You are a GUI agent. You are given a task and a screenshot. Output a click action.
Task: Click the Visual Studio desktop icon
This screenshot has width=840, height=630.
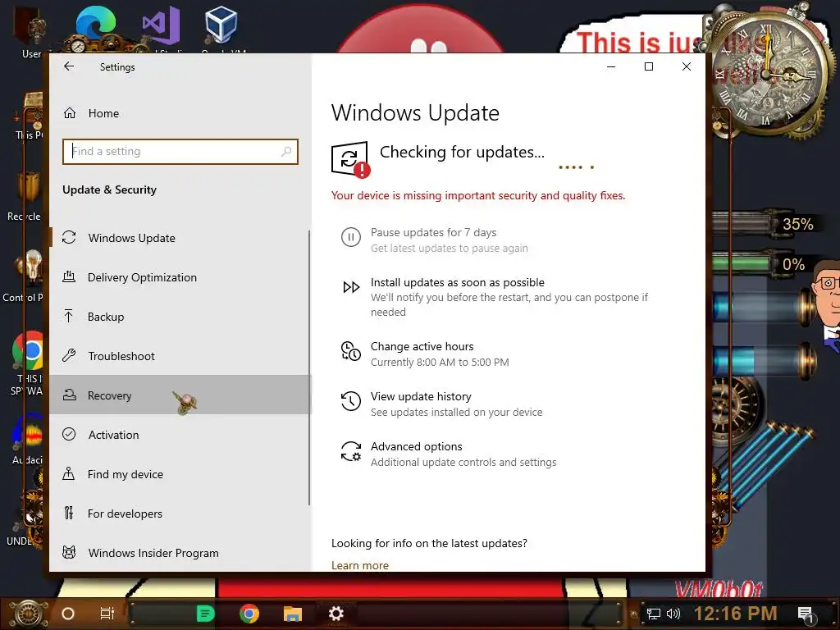[161, 25]
